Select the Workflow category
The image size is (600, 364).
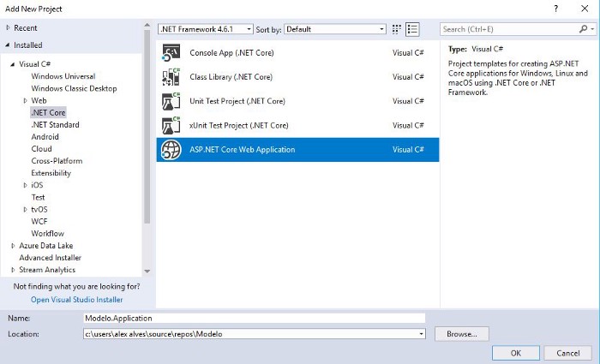[x=47, y=233]
